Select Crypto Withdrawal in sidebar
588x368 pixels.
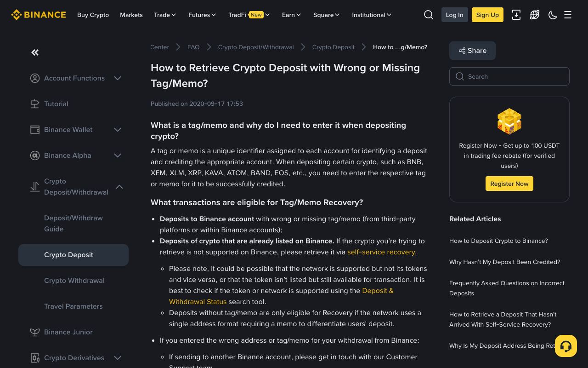(73, 281)
